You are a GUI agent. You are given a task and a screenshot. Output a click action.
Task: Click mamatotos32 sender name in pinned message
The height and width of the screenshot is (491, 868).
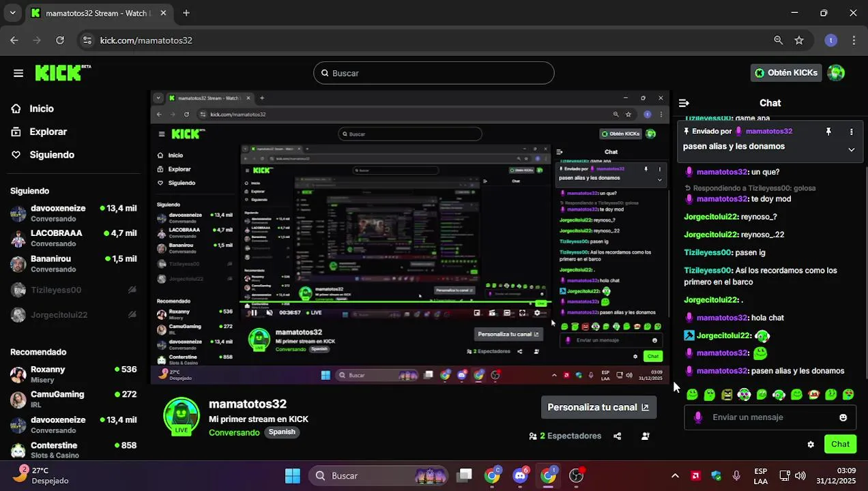[769, 131]
